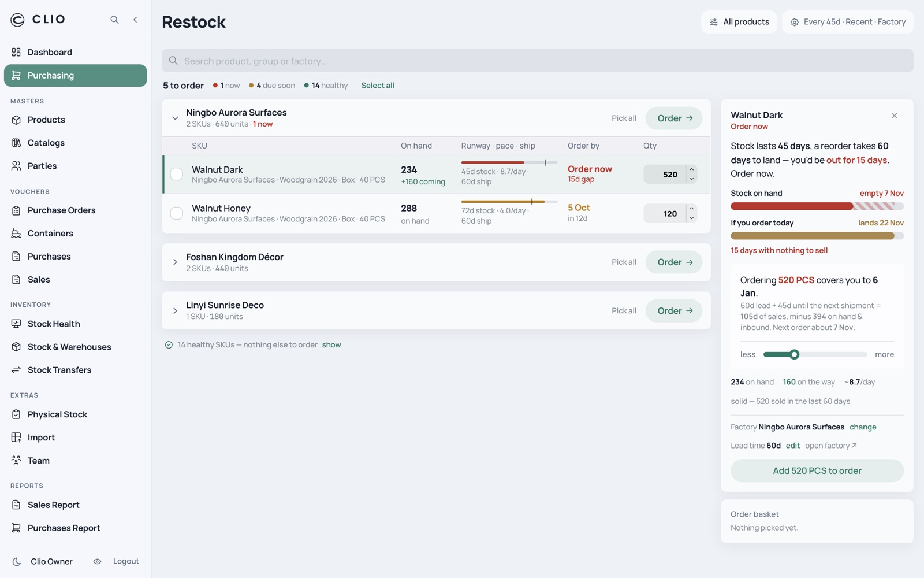Click Order for Foshan Kingdom Décor
924x578 pixels.
coord(674,262)
